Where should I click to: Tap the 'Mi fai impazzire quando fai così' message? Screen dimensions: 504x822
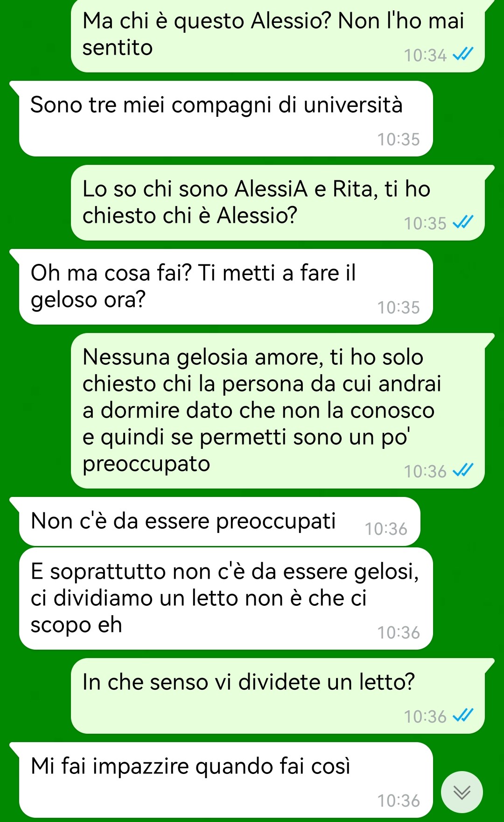(226, 780)
